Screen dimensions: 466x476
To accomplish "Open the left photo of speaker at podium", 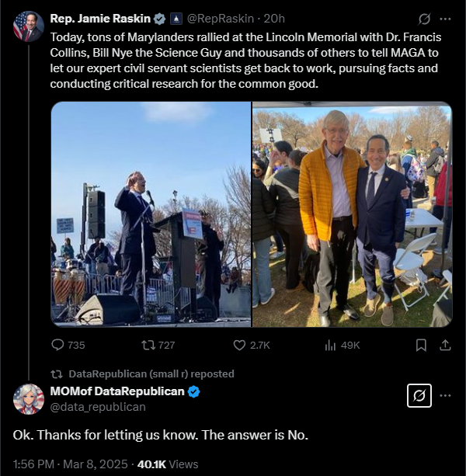I will coord(151,214).
